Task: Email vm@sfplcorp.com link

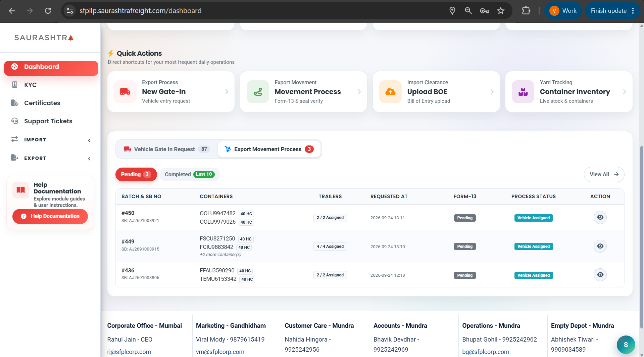Action: click(x=220, y=352)
